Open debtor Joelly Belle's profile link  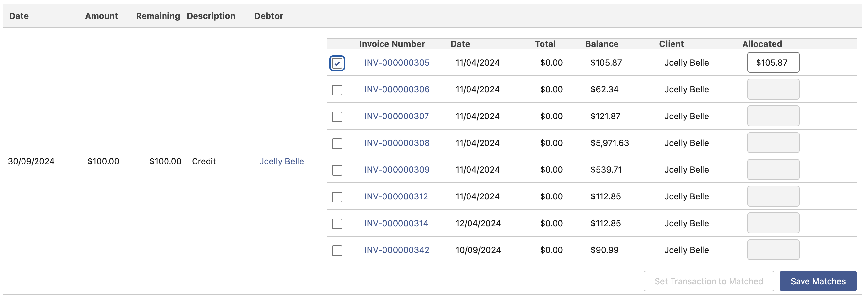tap(282, 161)
